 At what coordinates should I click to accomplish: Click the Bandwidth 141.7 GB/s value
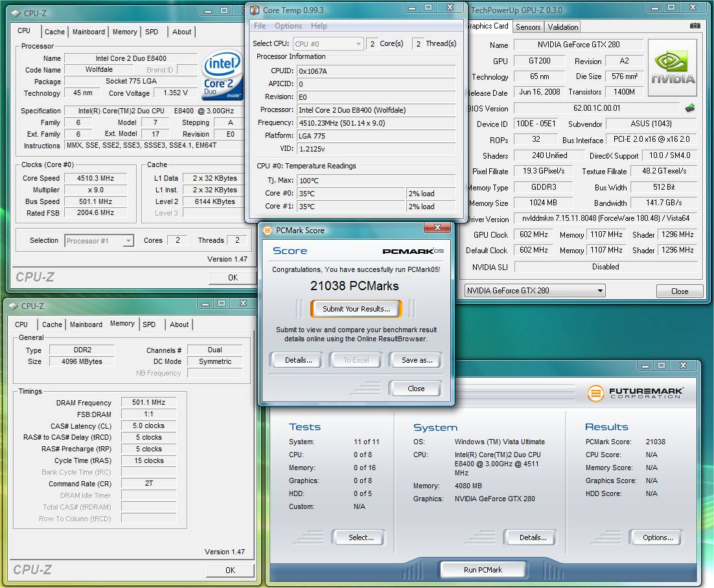(x=664, y=203)
